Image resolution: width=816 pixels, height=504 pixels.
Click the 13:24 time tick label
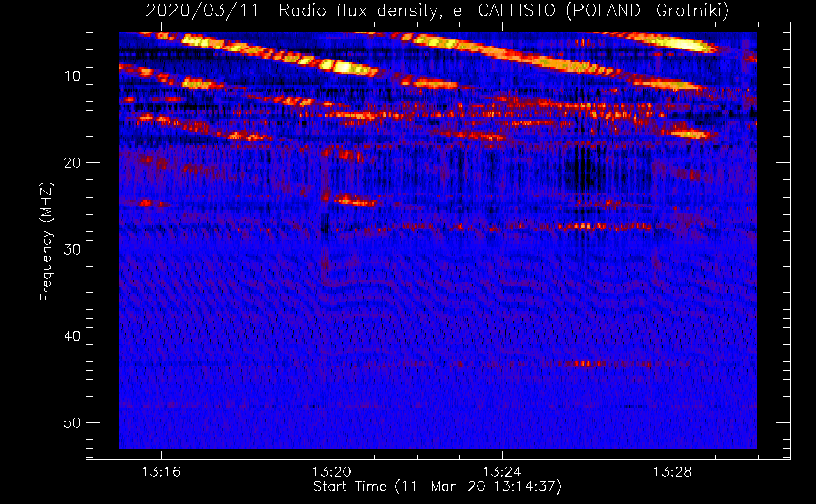[502, 472]
